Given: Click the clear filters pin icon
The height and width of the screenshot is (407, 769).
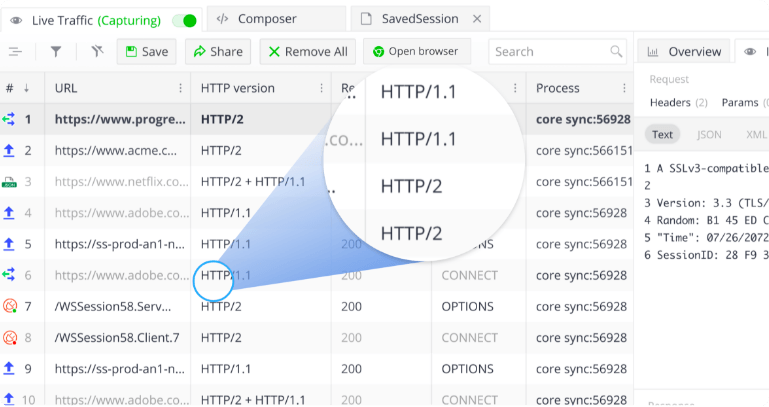Looking at the screenshot, I should coord(96,52).
